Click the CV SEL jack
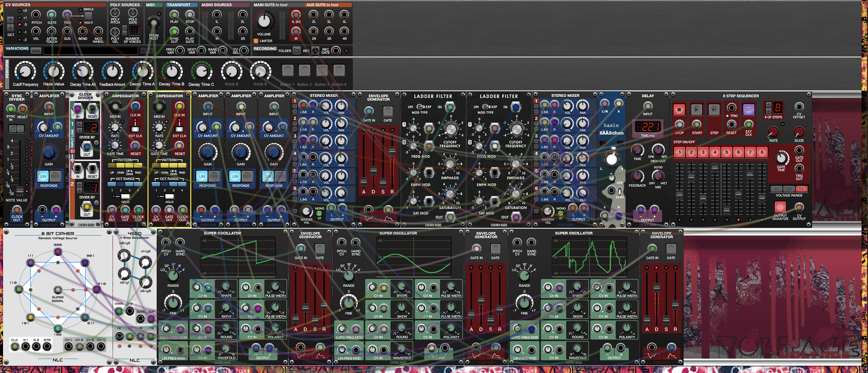 click(244, 51)
